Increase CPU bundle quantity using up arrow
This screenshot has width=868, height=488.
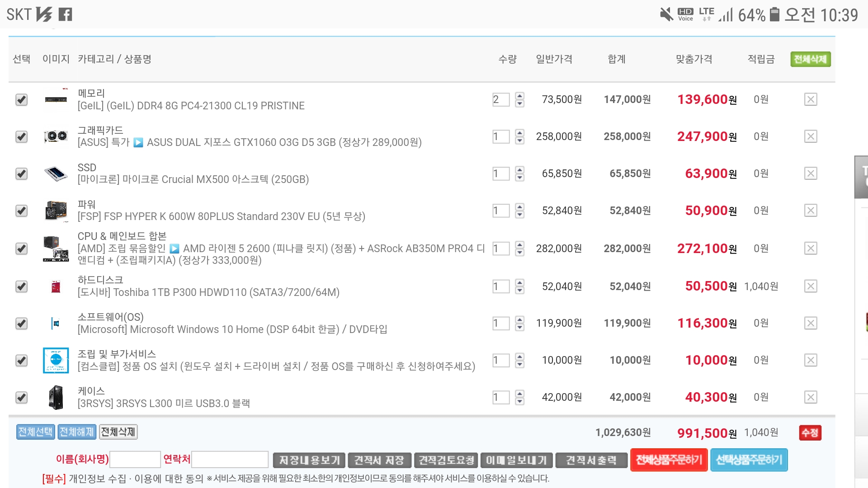coord(520,245)
